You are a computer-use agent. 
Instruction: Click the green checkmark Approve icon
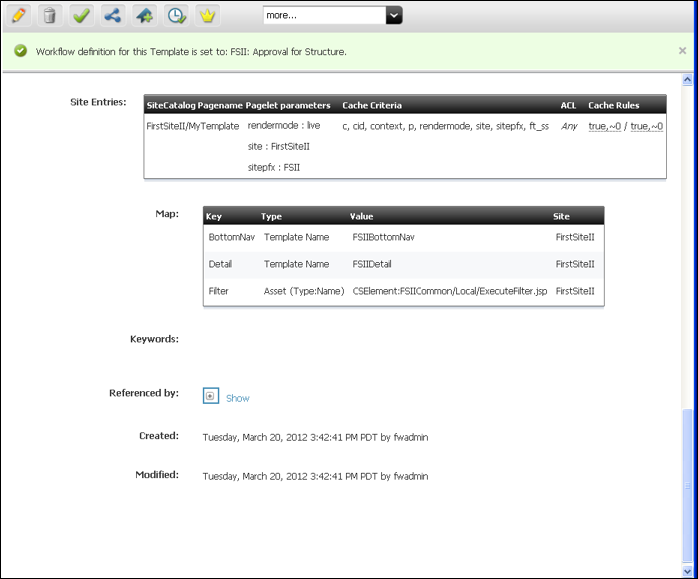point(81,16)
